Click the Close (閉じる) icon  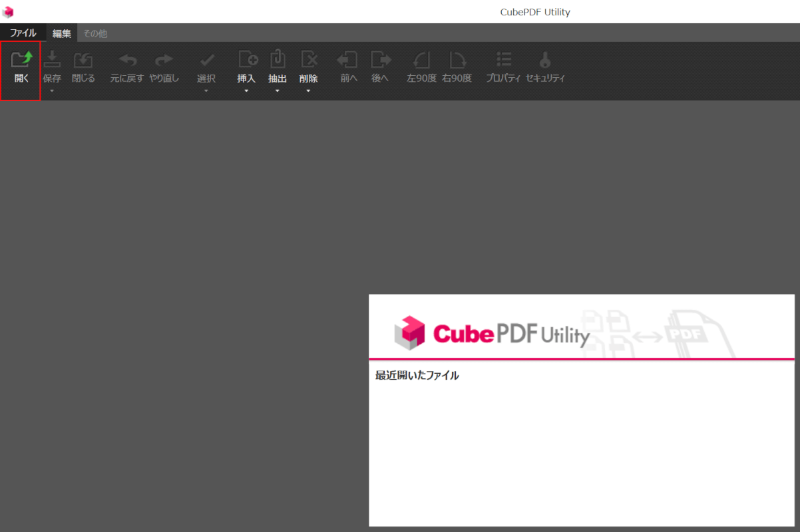click(83, 59)
